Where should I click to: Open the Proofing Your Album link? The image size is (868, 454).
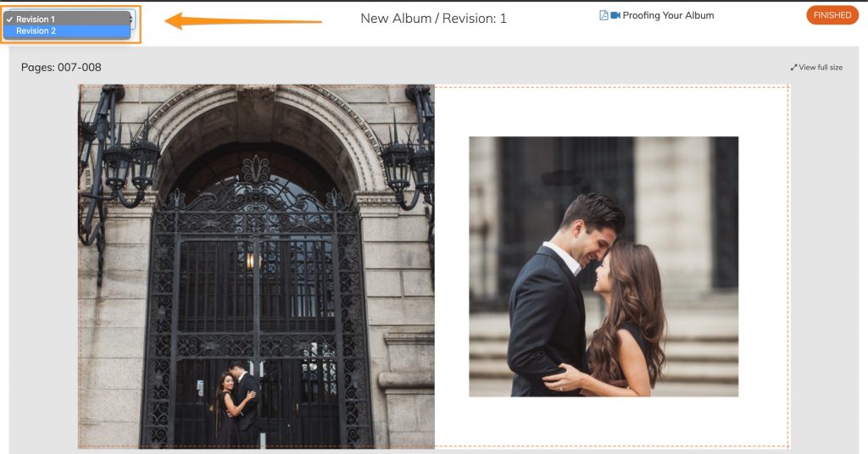click(x=668, y=15)
